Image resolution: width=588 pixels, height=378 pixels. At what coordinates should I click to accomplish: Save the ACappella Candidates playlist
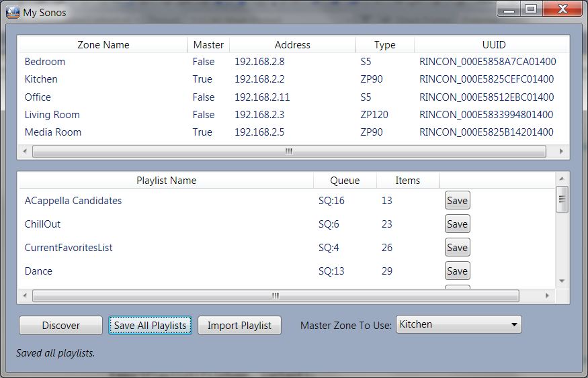point(457,201)
